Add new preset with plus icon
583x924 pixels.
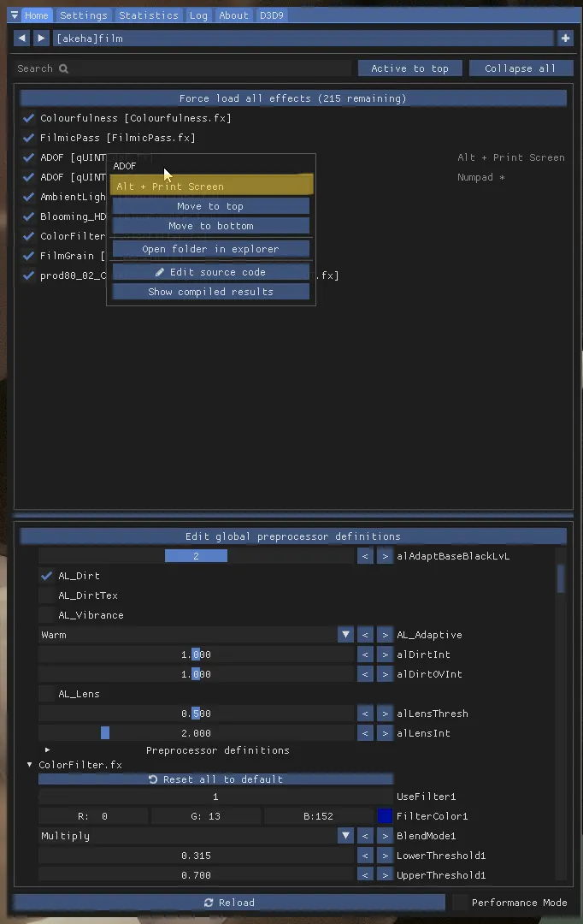click(565, 38)
